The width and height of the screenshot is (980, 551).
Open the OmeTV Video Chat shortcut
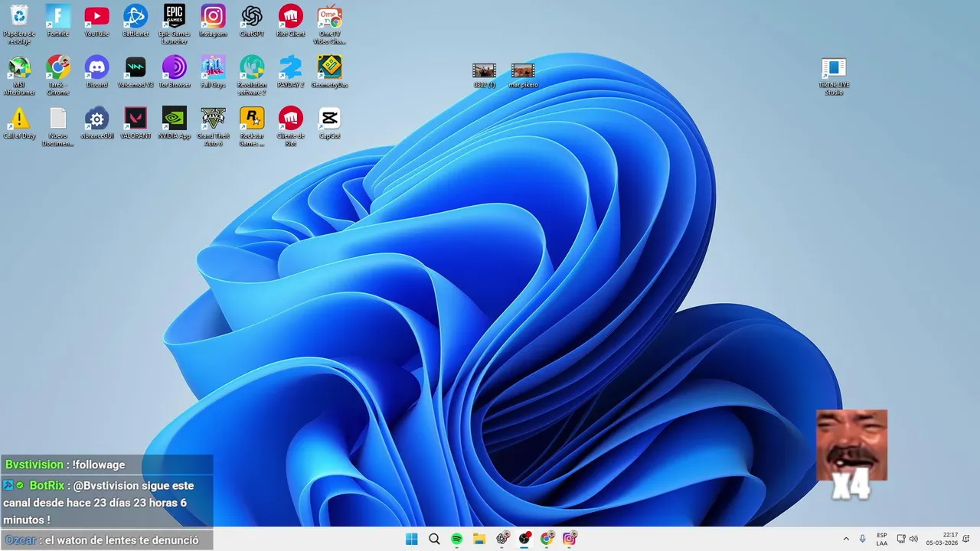coord(330,23)
